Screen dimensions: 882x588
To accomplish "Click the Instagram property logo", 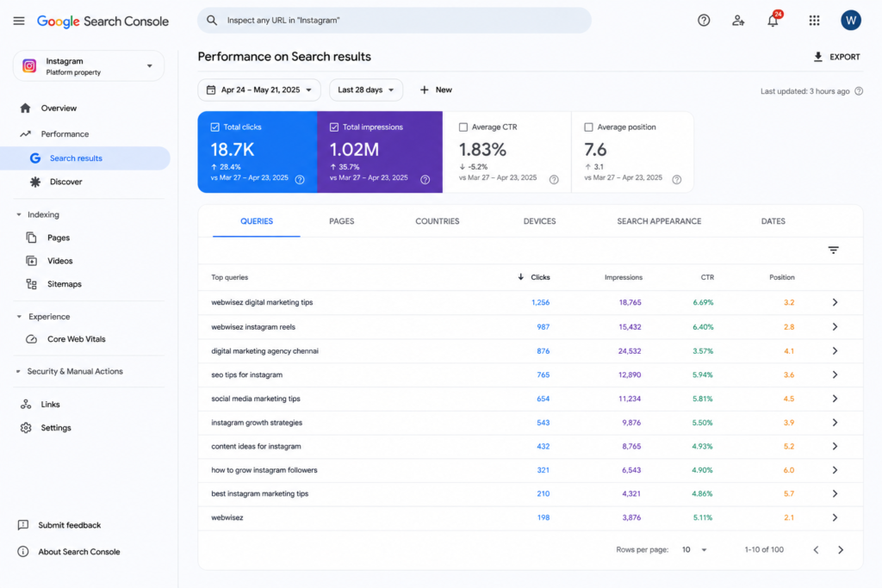I will point(29,65).
